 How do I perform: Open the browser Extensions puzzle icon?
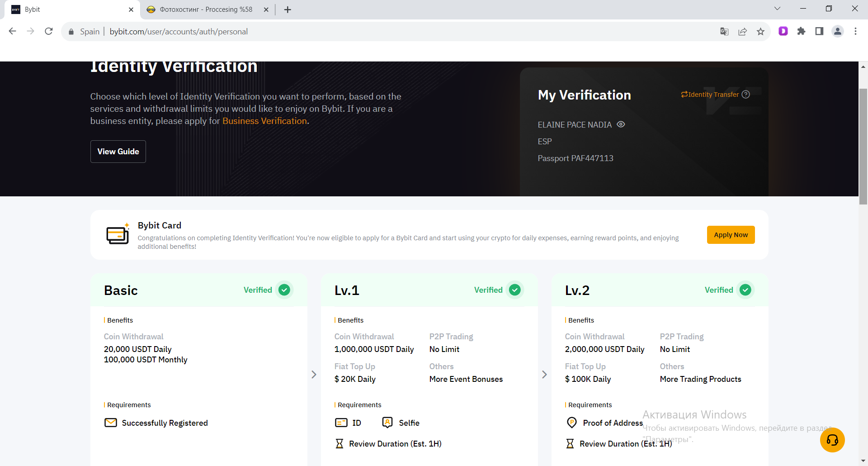click(801, 31)
